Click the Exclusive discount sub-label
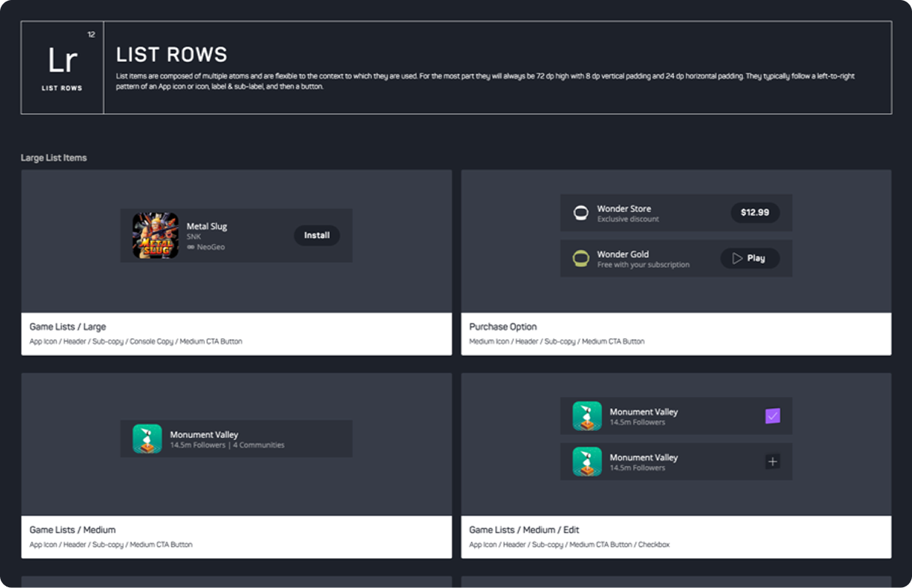912x588 pixels. click(x=628, y=219)
